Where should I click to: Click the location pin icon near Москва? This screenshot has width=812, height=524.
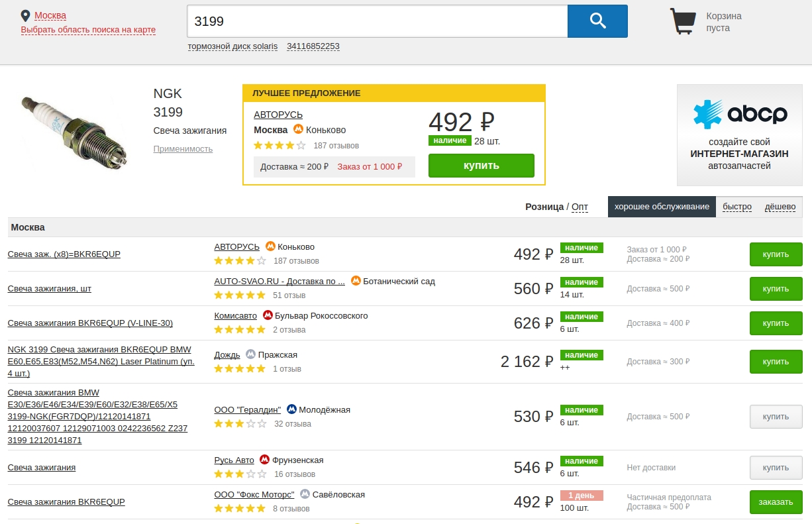26,15
